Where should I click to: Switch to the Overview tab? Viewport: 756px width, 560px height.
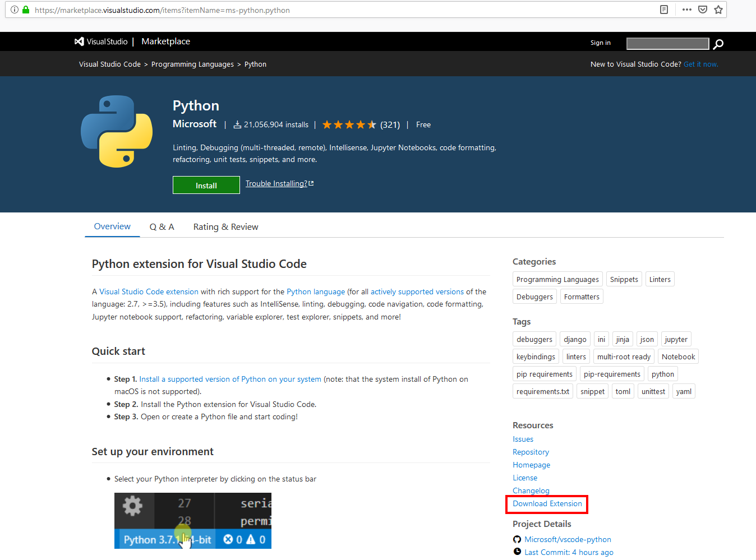coord(112,226)
